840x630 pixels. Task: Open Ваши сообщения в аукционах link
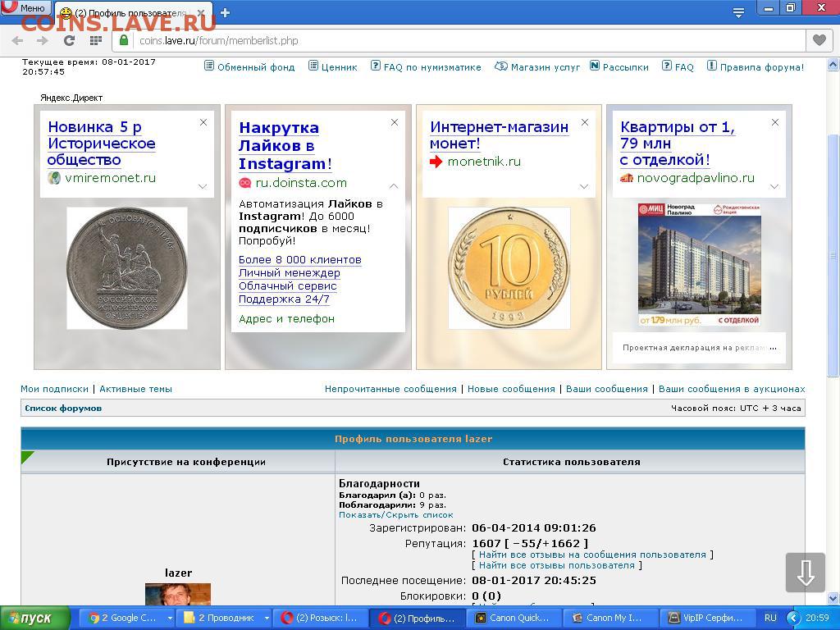732,389
